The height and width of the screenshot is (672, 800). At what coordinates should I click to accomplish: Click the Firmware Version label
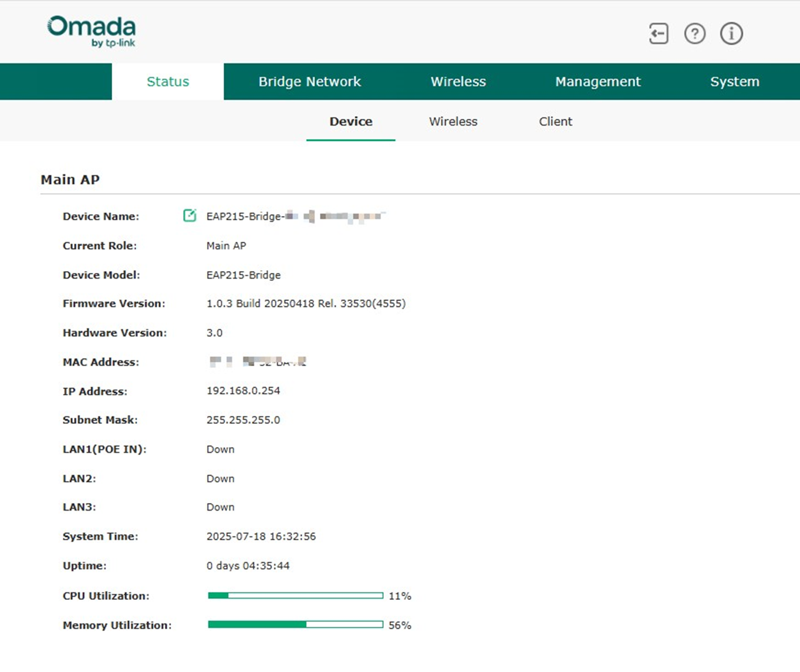pyautogui.click(x=114, y=303)
